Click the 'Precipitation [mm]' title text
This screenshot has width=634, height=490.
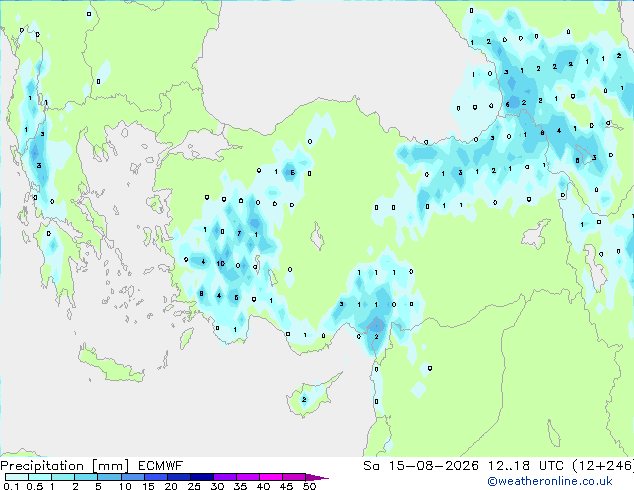(65, 466)
